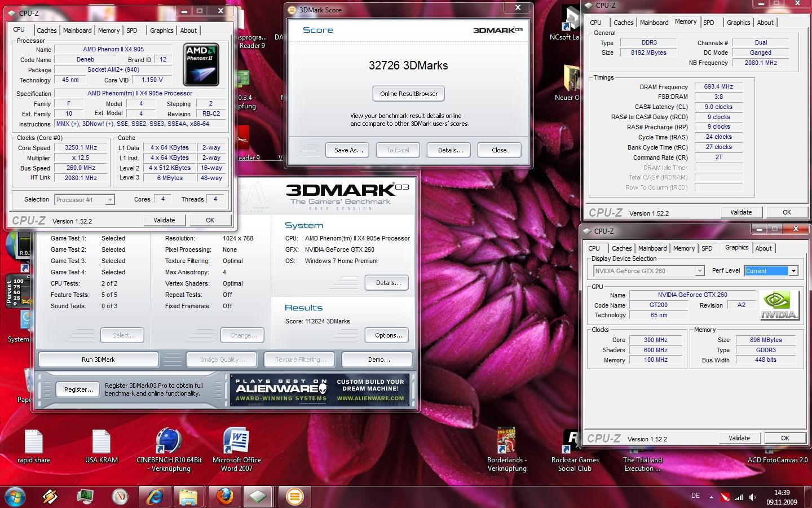
Task: Open Mainboard tab in CPU window
Action: coord(77,30)
